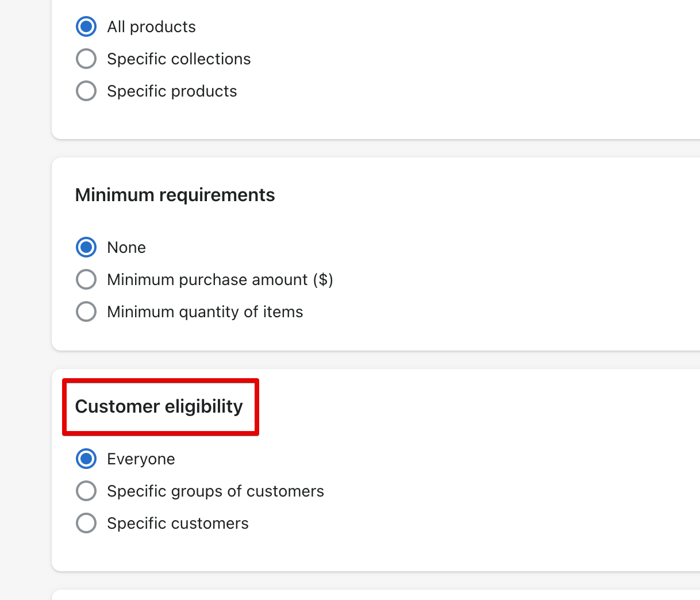Click the 'None' text label
The image size is (700, 600).
coord(126,248)
